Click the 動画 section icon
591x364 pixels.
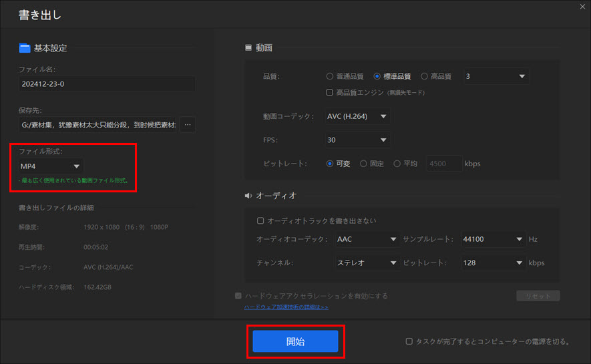pos(249,48)
